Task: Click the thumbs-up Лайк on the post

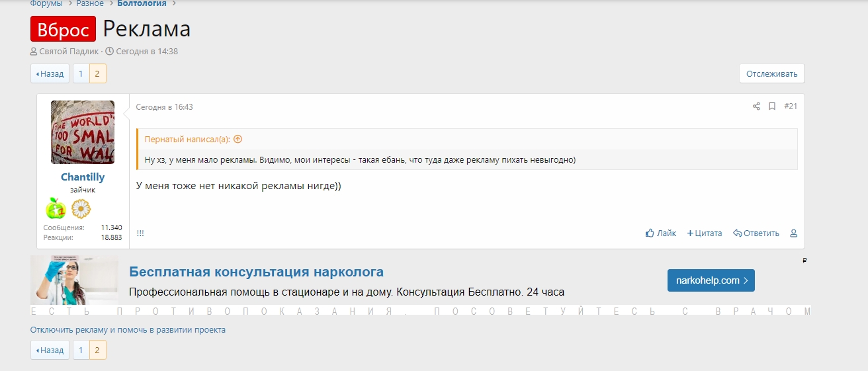Action: [x=661, y=233]
